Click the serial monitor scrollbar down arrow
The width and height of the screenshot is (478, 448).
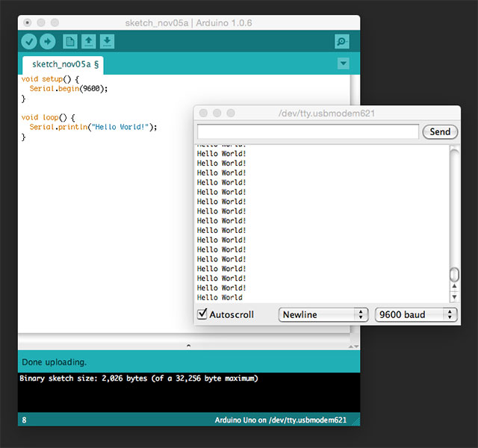[x=454, y=296]
